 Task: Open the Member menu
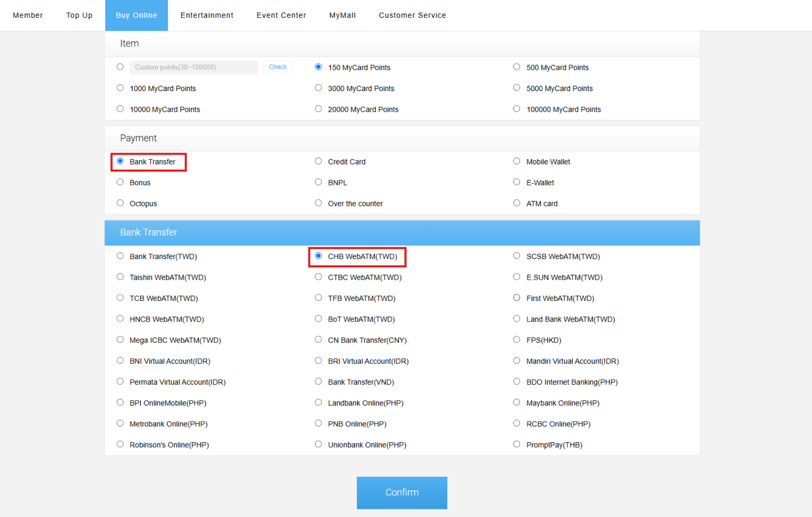click(28, 15)
